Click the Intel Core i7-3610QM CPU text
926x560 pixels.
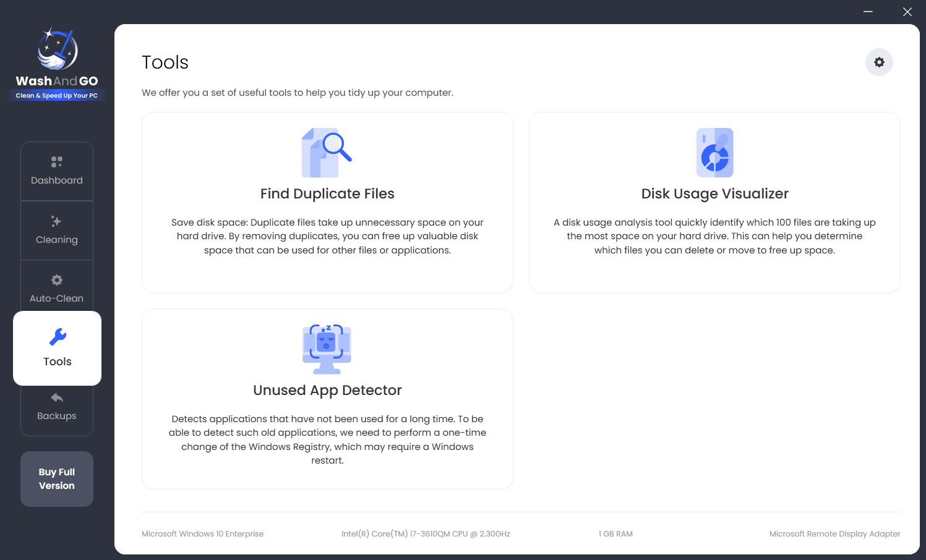pos(426,534)
